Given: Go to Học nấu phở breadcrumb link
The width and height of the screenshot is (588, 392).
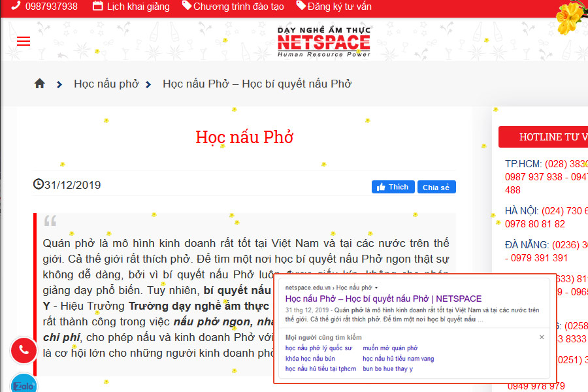Looking at the screenshot, I should (106, 84).
